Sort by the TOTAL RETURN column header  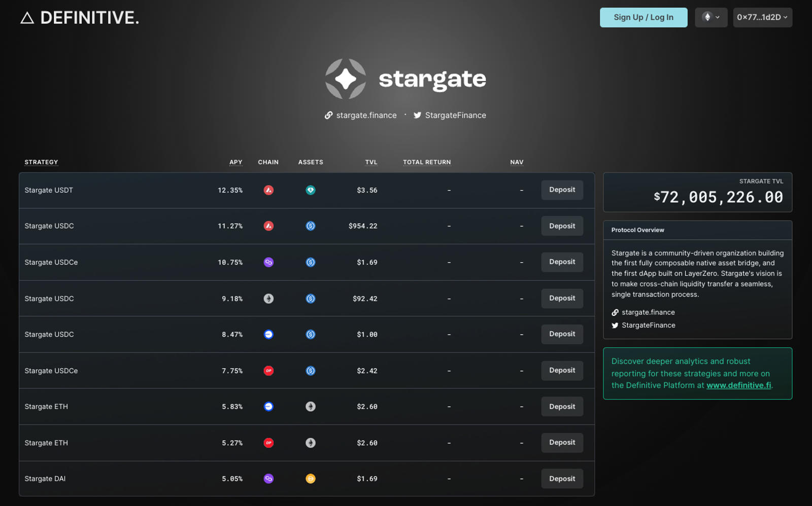[x=427, y=162]
